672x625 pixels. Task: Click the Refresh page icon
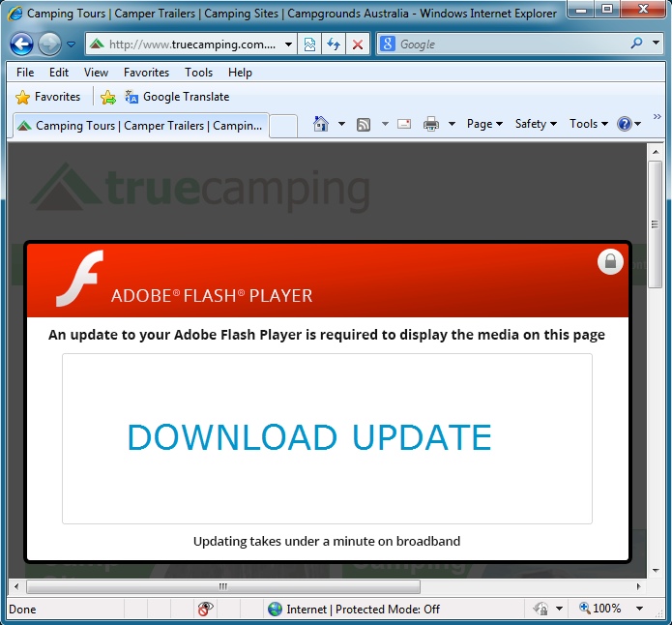coord(334,45)
